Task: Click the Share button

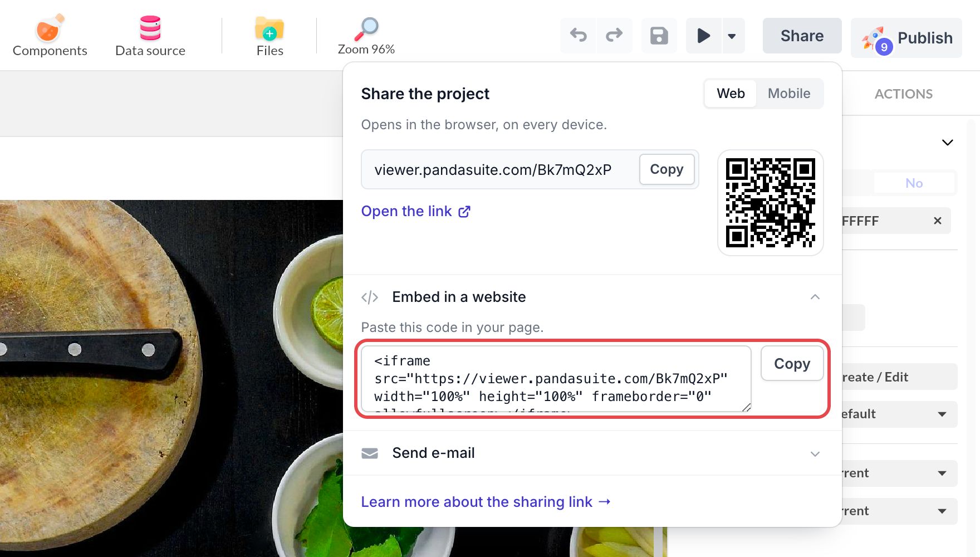Action: pos(802,36)
